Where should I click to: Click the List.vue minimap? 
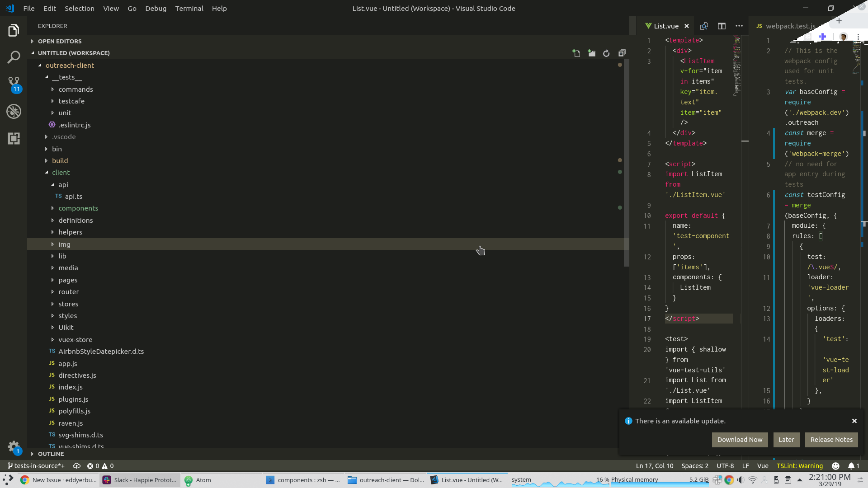pos(737,66)
